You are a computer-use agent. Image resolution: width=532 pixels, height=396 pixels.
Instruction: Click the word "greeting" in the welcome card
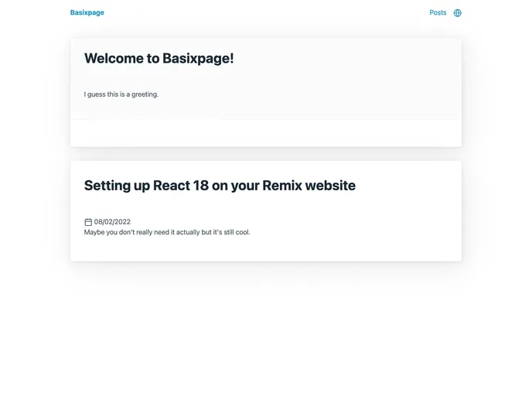(x=144, y=94)
